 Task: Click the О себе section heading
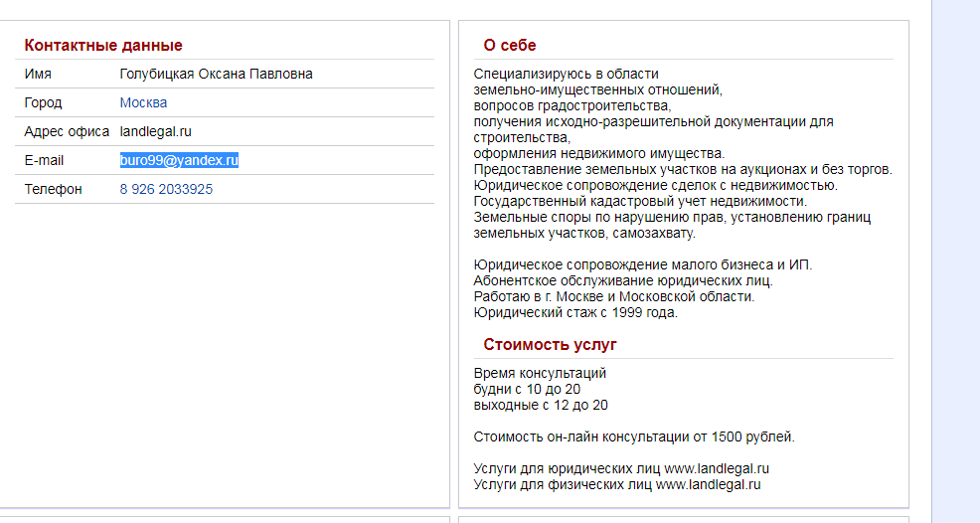[510, 45]
